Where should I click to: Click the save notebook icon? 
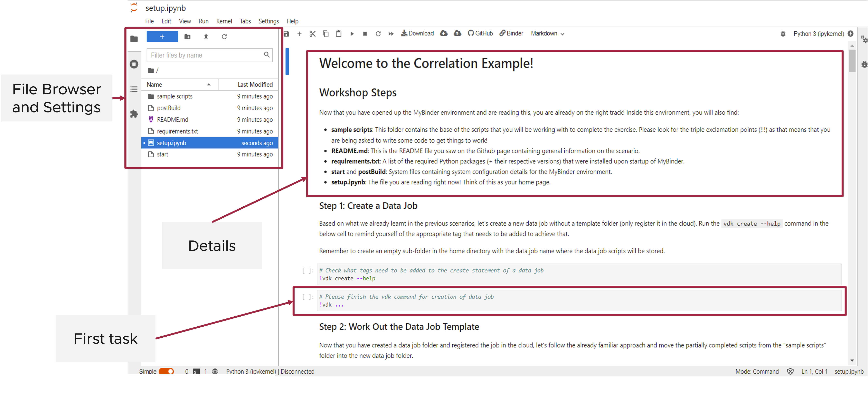286,34
